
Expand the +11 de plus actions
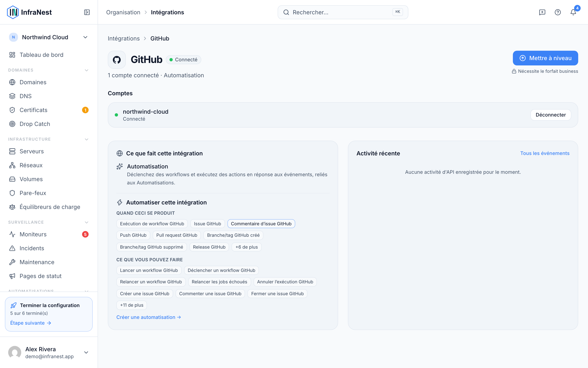[131, 305]
